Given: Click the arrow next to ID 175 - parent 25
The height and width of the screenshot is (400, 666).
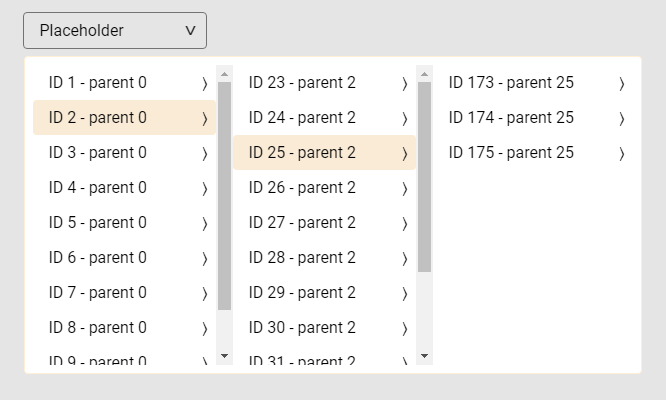Looking at the screenshot, I should point(621,154).
